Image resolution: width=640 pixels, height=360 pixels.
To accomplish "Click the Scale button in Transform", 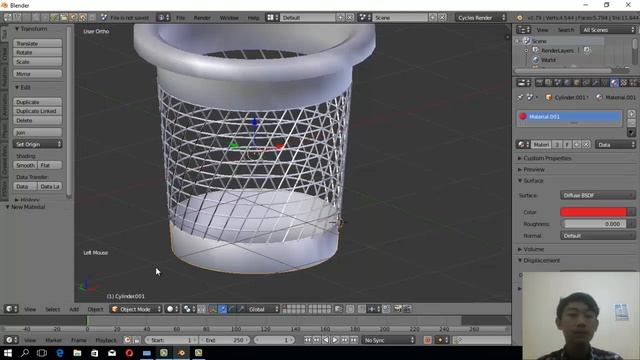I will pyautogui.click(x=38, y=62).
